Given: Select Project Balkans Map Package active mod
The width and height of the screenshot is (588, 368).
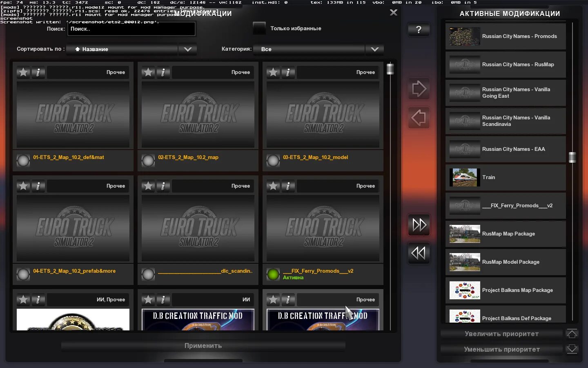Looking at the screenshot, I should 506,290.
